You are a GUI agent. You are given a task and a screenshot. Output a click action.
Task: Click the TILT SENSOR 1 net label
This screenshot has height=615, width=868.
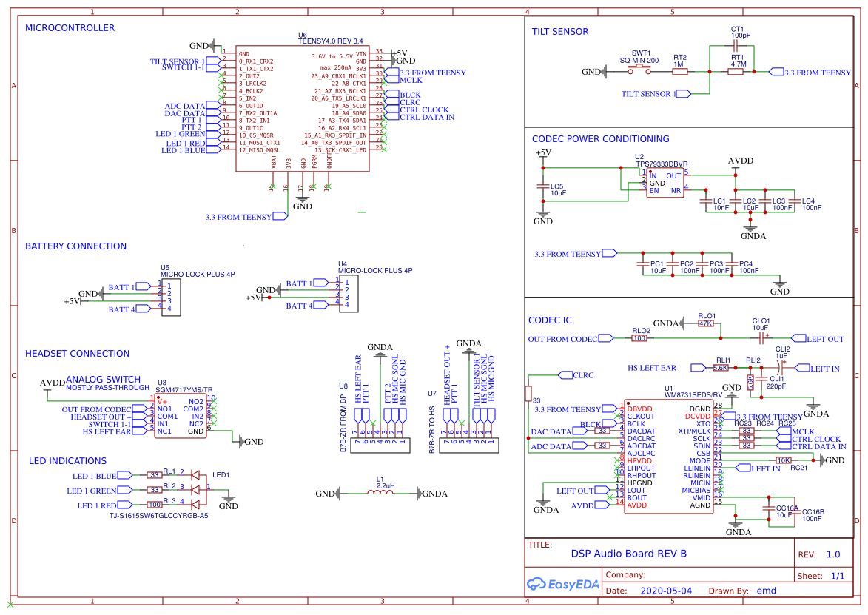coord(175,61)
